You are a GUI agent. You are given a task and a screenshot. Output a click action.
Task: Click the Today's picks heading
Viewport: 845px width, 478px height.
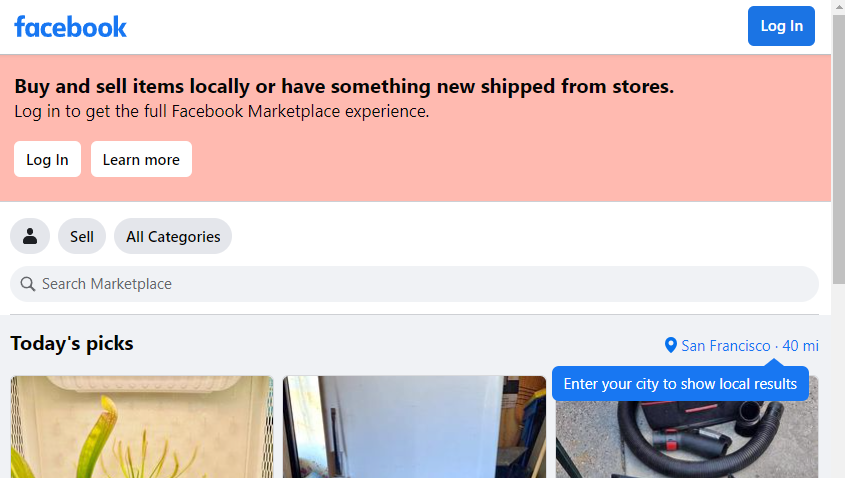click(x=72, y=344)
